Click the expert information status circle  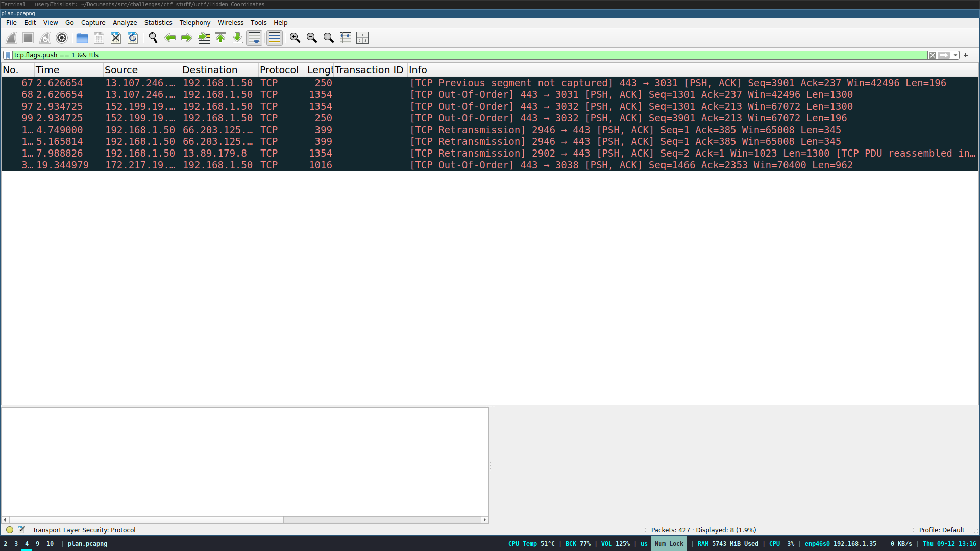(x=10, y=530)
